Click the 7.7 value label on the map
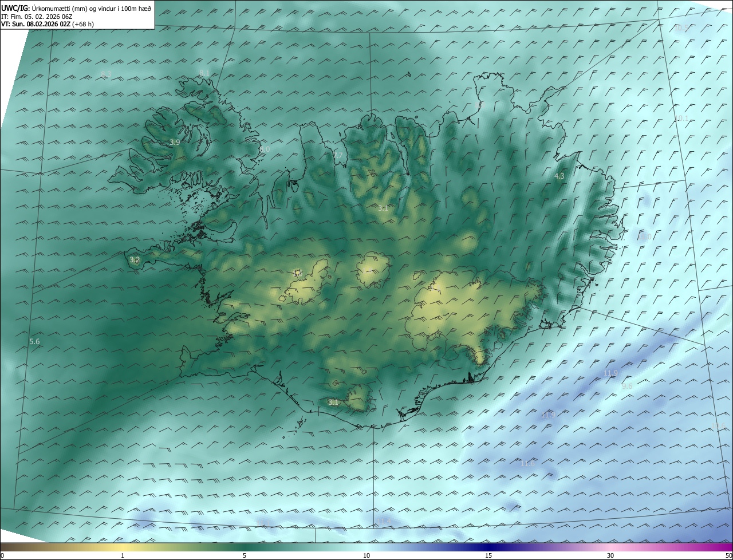 pyautogui.click(x=338, y=156)
